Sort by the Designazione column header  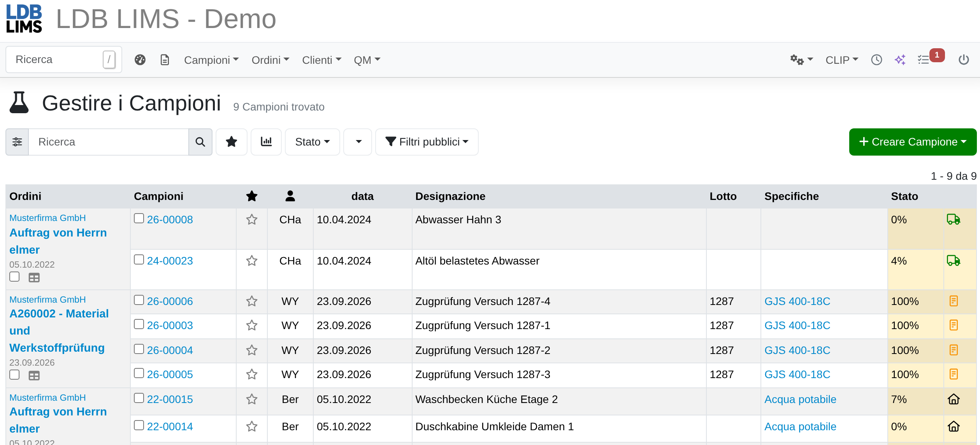[450, 196]
